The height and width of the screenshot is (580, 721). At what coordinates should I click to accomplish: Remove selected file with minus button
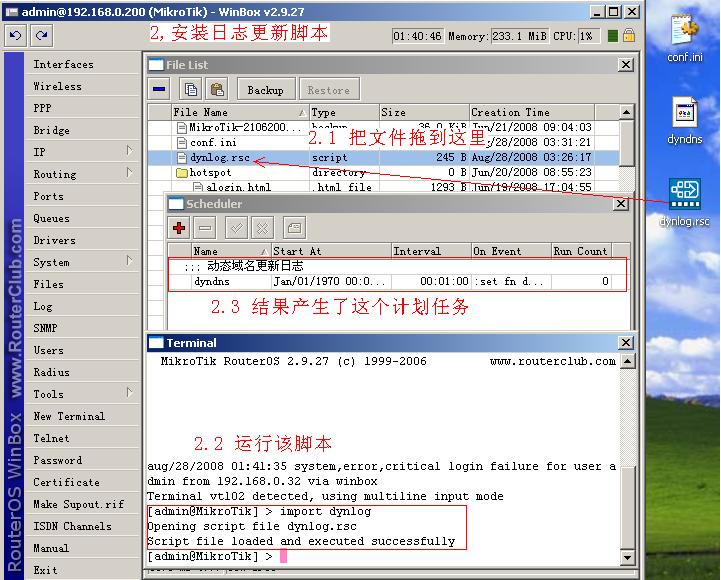(x=159, y=89)
